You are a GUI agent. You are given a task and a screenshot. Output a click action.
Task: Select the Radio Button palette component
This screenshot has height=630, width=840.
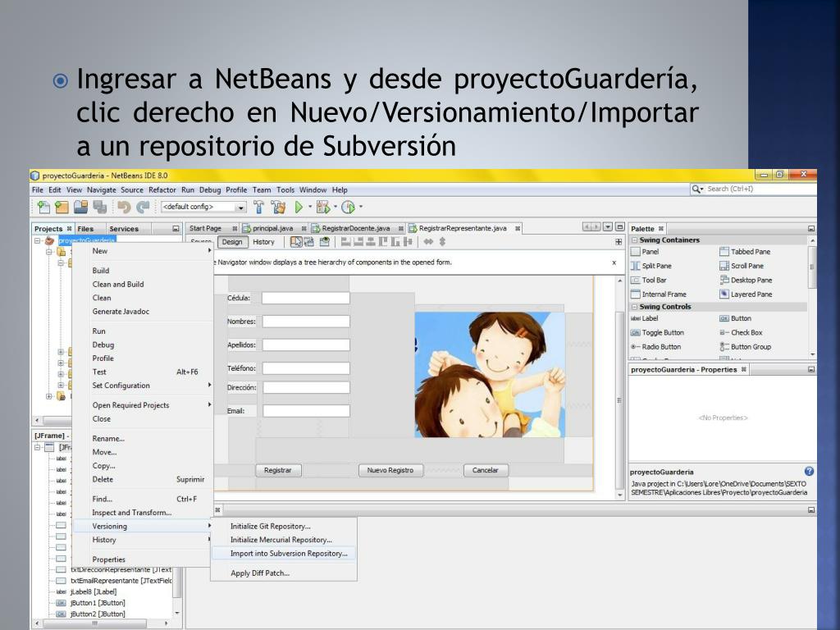(x=656, y=347)
